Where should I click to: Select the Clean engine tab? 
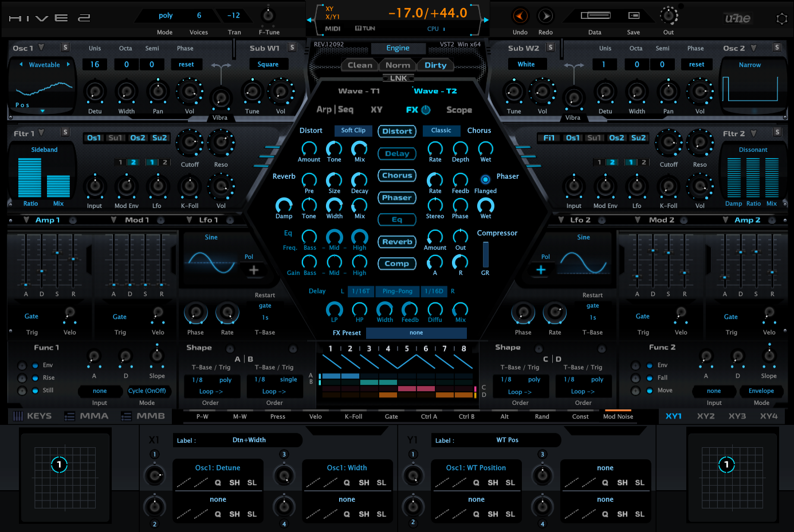pyautogui.click(x=360, y=65)
